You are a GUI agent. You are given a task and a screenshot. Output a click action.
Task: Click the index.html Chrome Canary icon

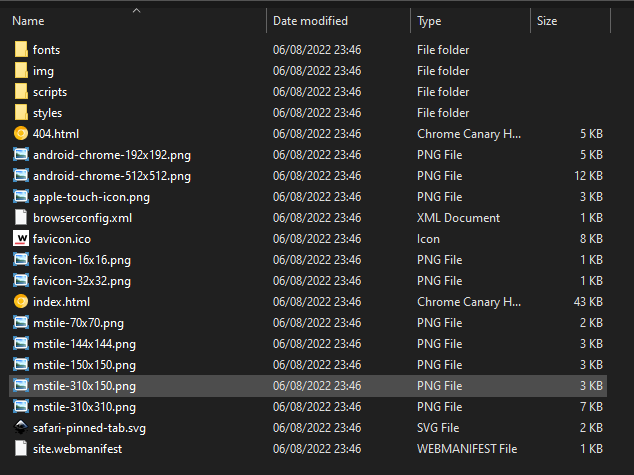(x=21, y=302)
